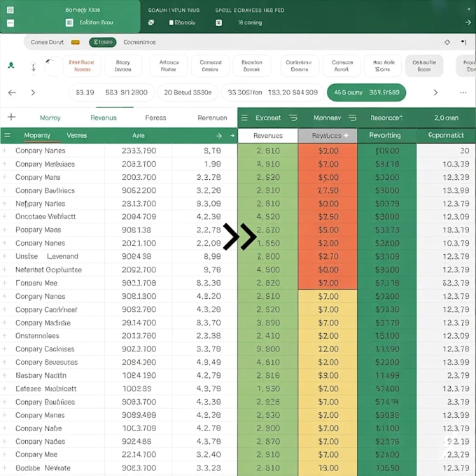
Task: Expand the Nasbary Nadttn row
Action: pyautogui.click(x=5, y=375)
